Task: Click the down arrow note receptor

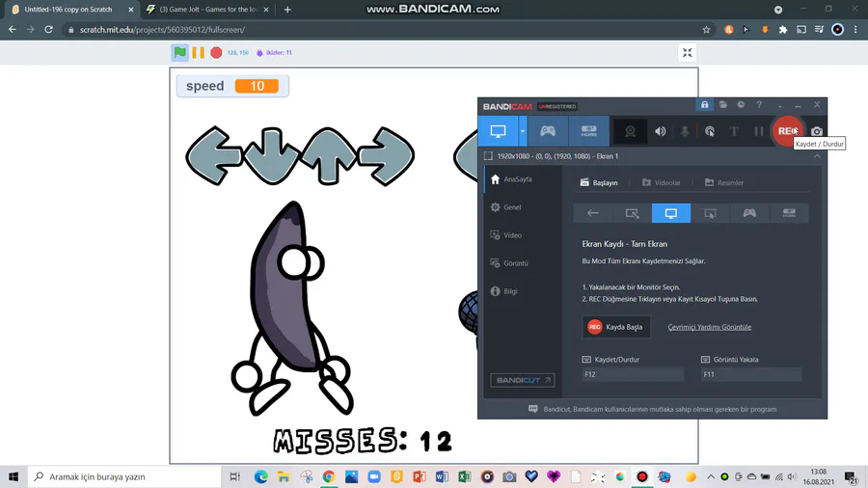Action: (271, 155)
